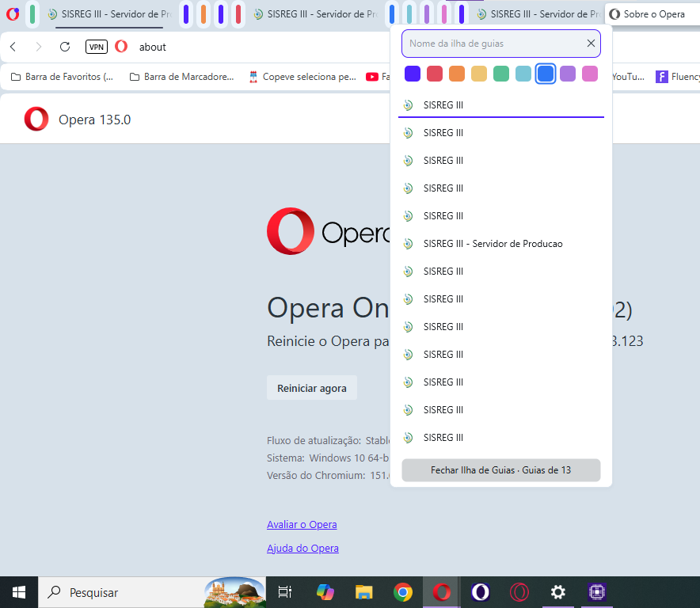
Task: Click the Reiniciar agora button
Action: click(312, 388)
